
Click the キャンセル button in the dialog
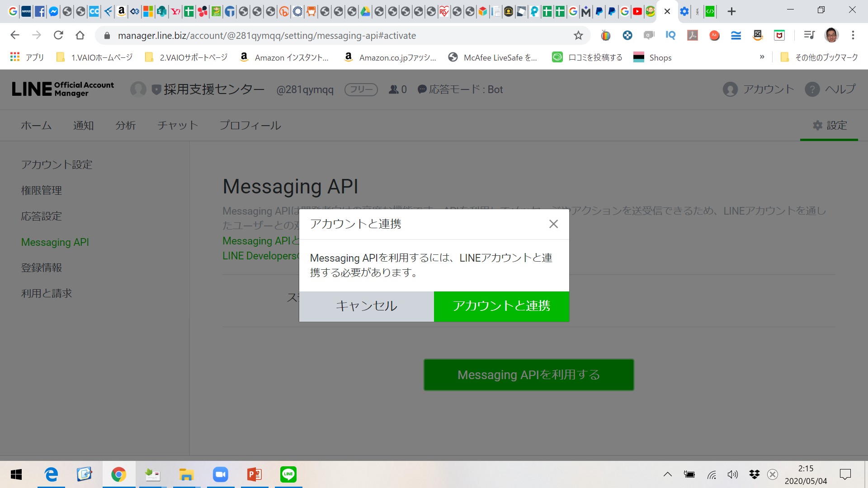(367, 306)
